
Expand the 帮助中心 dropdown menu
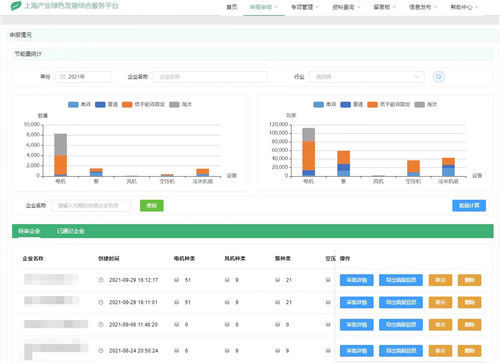coord(464,7)
